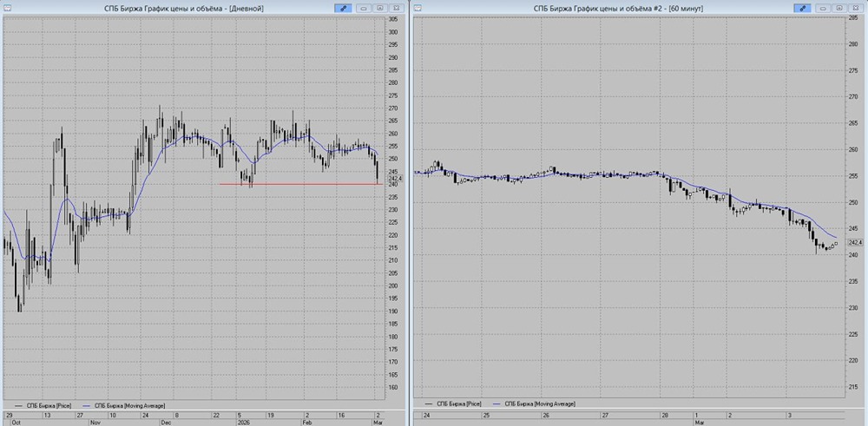Minimize the 60 минут chart window
This screenshot has height=426, width=868.
(823, 9)
